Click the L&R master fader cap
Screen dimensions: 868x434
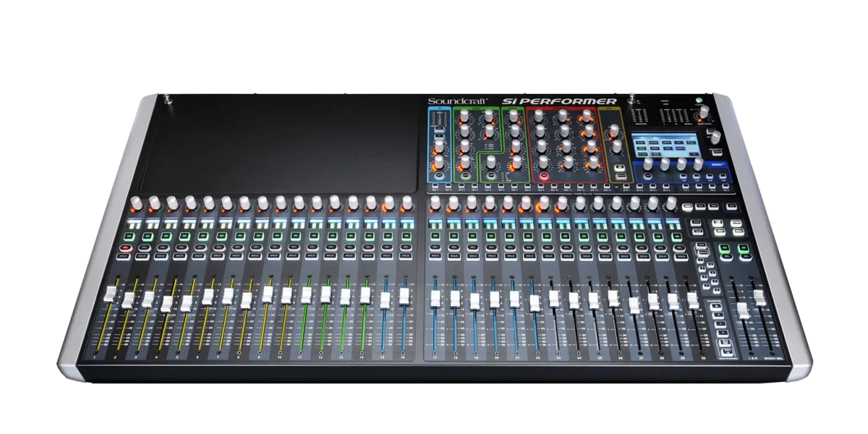[x=743, y=311]
